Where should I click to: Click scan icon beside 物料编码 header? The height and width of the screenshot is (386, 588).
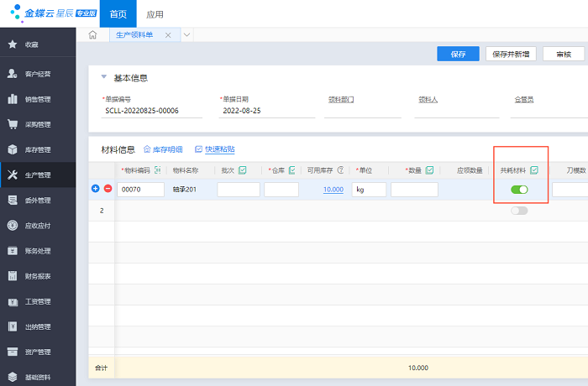point(157,170)
